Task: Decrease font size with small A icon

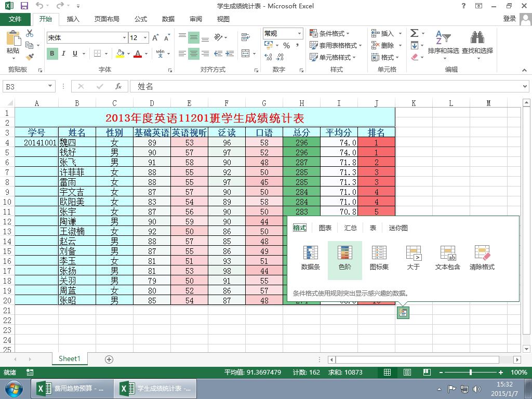Action: [167, 37]
